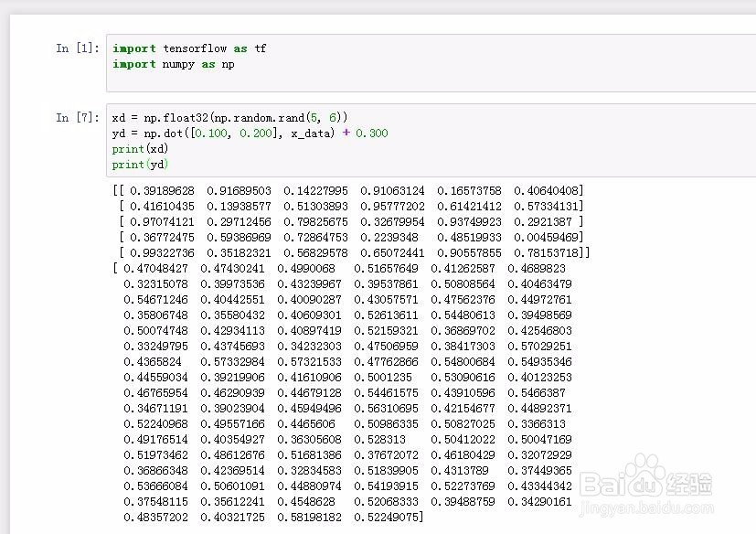This screenshot has width=756, height=534.
Task: Click the margin left of the first cell
Action: click(x=27, y=55)
